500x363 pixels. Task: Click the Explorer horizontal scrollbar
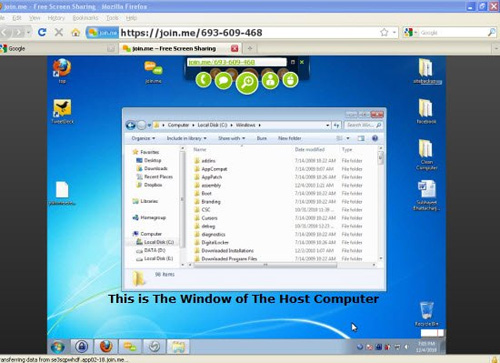[265, 265]
